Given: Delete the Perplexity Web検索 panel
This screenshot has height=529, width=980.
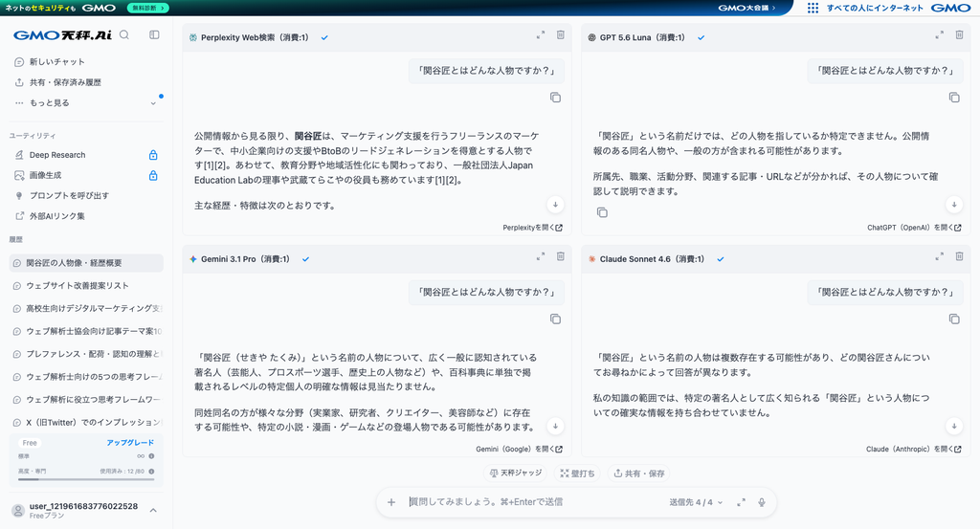Looking at the screenshot, I should coord(561,35).
